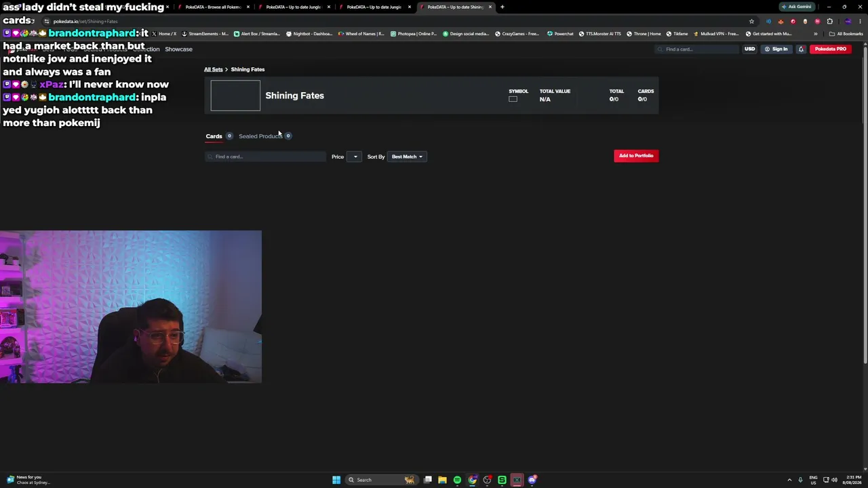
Task: Click the browser address bar URL
Action: [85, 21]
